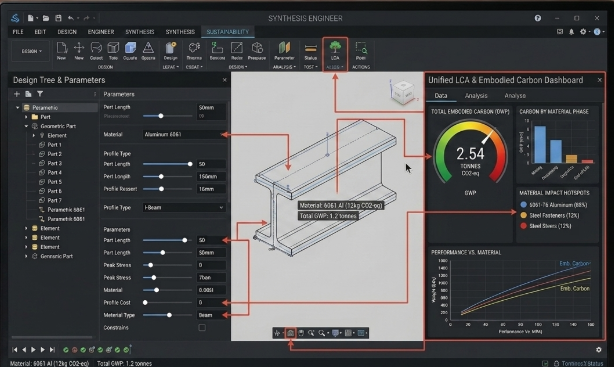Select Part 4 in the design tree
The width and height of the screenshot is (614, 367).
(54, 172)
